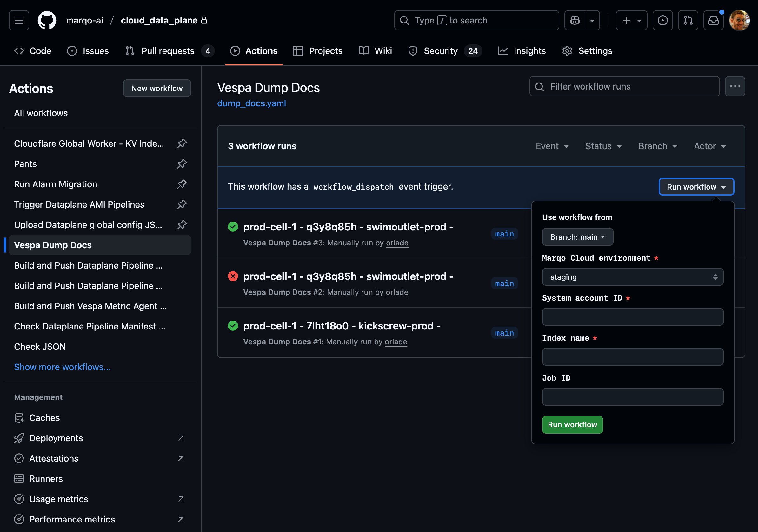Expand the Status filter dropdown
Viewport: 758px width, 532px height.
point(603,146)
